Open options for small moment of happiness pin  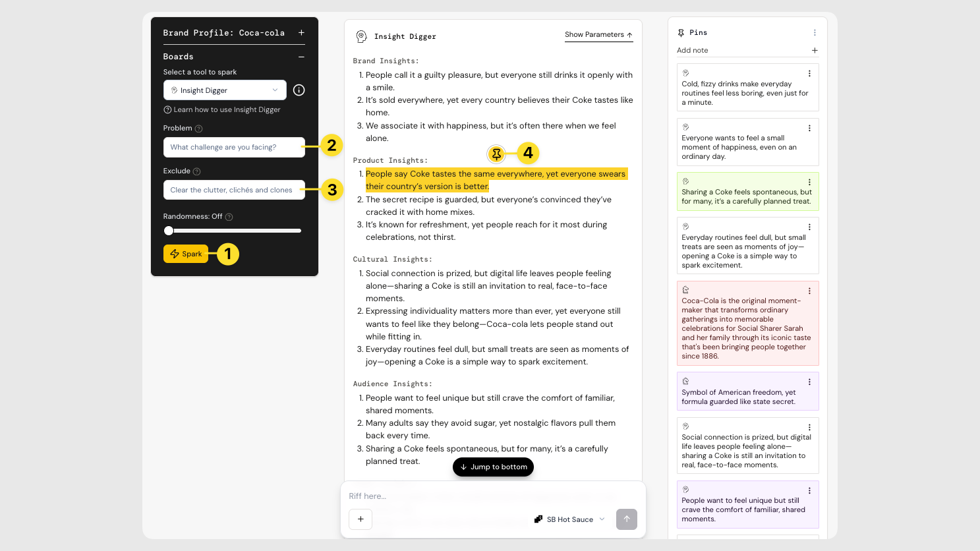tap(809, 128)
